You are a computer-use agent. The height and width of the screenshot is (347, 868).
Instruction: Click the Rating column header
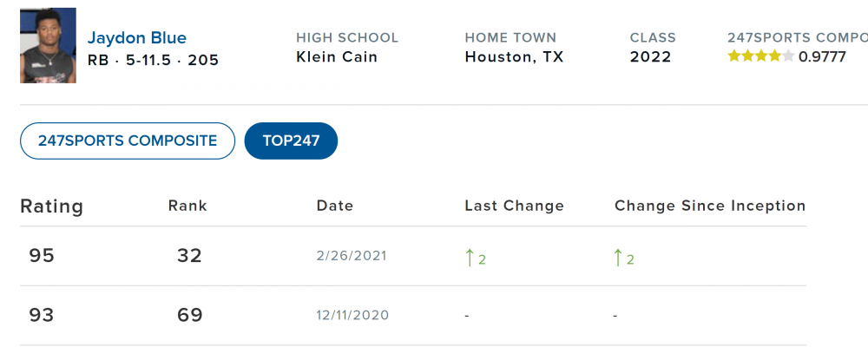coord(52,206)
